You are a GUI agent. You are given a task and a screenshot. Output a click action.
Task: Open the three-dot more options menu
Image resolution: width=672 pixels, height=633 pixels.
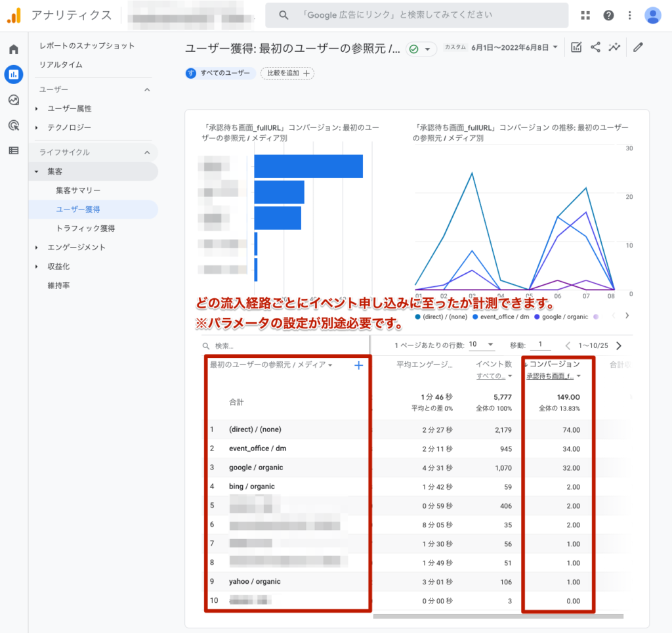(x=629, y=16)
